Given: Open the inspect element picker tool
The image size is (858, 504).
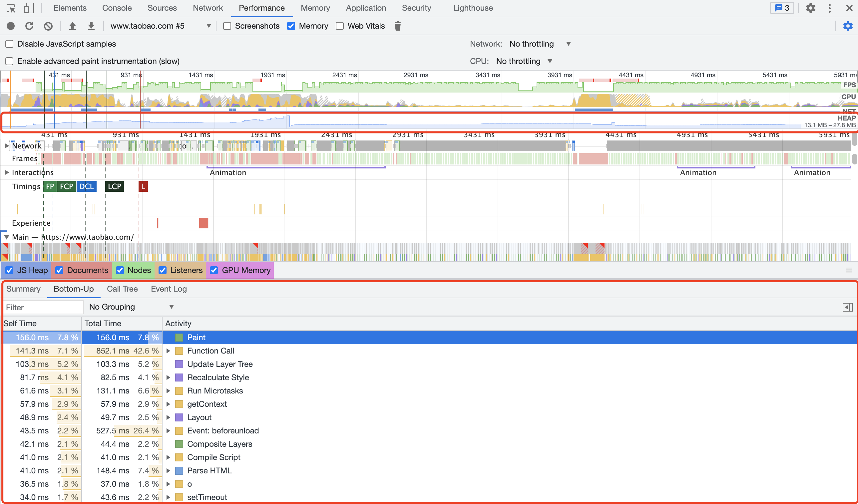Looking at the screenshot, I should 11,8.
